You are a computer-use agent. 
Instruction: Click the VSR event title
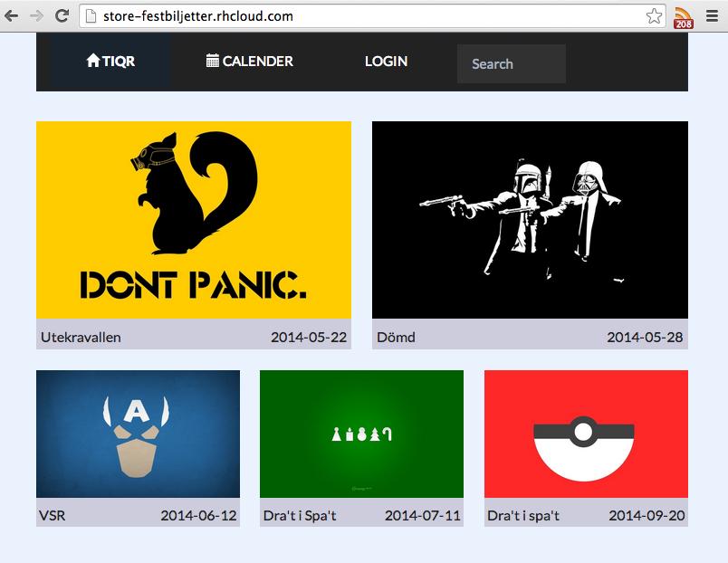[52, 515]
